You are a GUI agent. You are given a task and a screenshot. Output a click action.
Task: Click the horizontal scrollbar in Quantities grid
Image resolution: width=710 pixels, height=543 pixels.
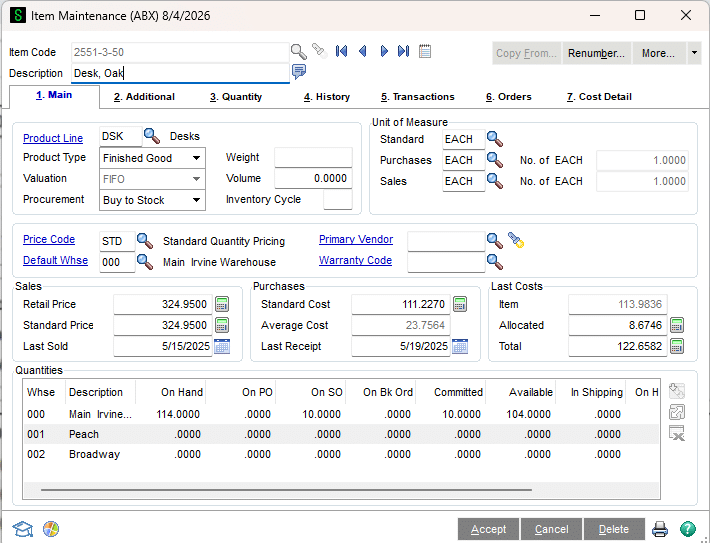point(286,490)
